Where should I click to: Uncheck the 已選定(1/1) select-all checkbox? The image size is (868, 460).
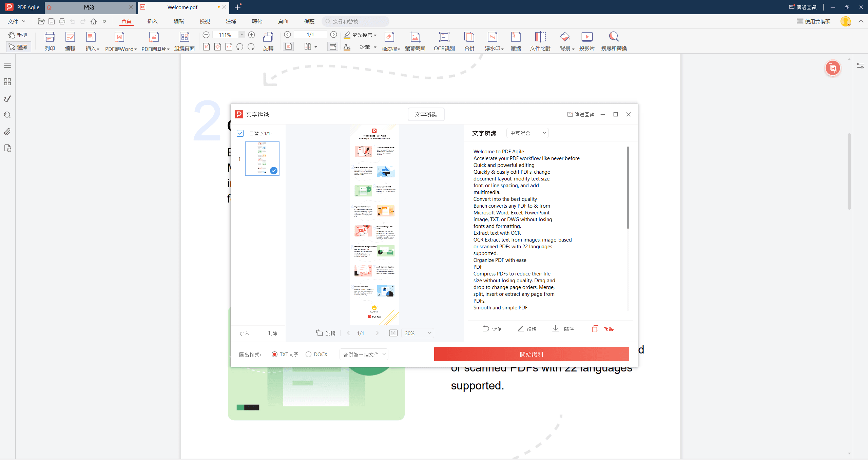pyautogui.click(x=240, y=133)
